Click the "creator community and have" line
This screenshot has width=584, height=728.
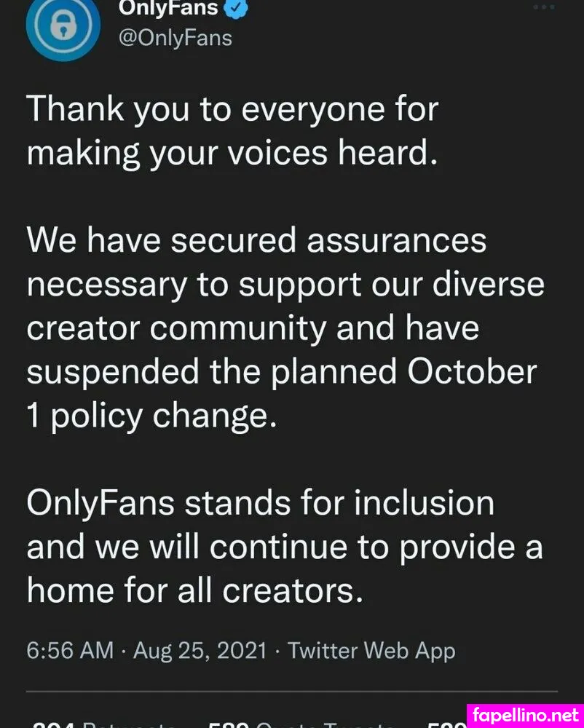point(253,328)
